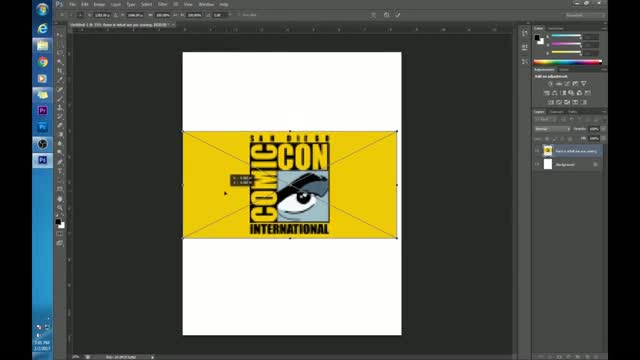
Task: Open Google Chrome from the taskbar
Action: point(42,62)
